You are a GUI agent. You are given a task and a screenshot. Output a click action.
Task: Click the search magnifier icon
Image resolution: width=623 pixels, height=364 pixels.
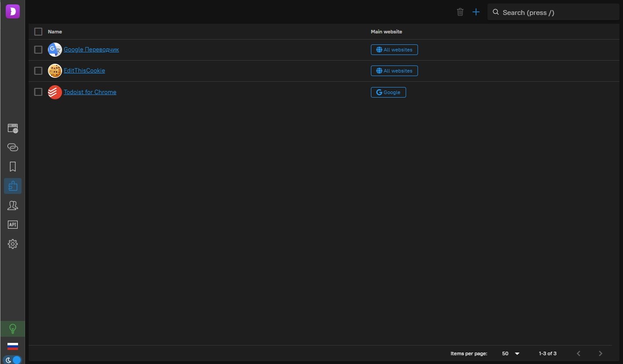pyautogui.click(x=496, y=12)
